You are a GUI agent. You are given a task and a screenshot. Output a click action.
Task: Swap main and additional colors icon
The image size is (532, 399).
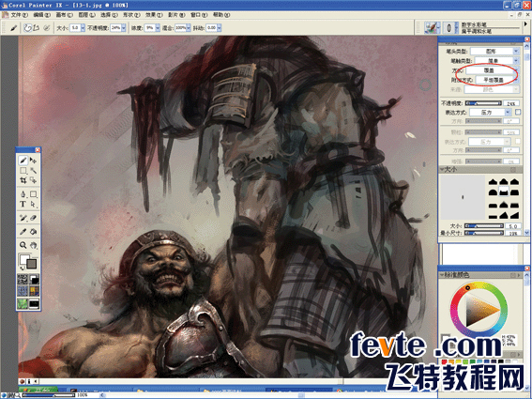21,268
